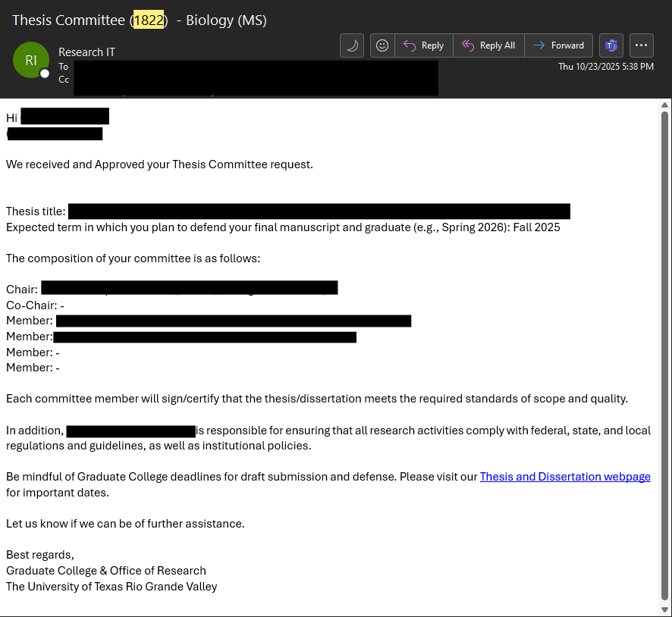Screen dimensions: 672x617
Task: Click the Reply arrow icon
Action: coord(407,45)
